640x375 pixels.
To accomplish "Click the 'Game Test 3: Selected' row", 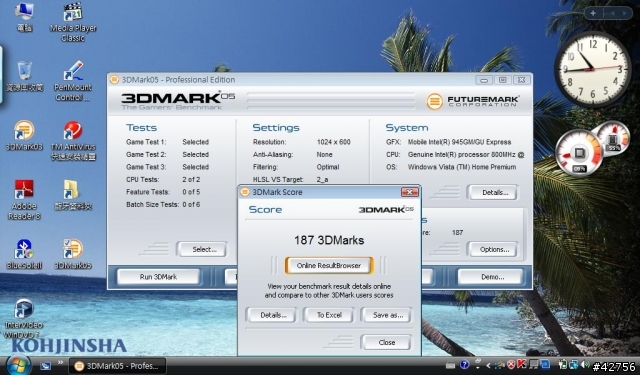I will pos(167,167).
